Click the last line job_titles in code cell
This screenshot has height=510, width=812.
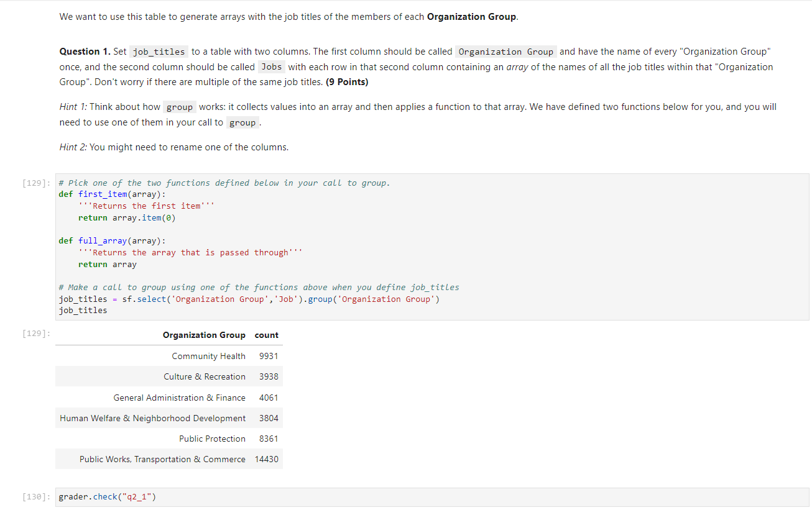click(83, 311)
